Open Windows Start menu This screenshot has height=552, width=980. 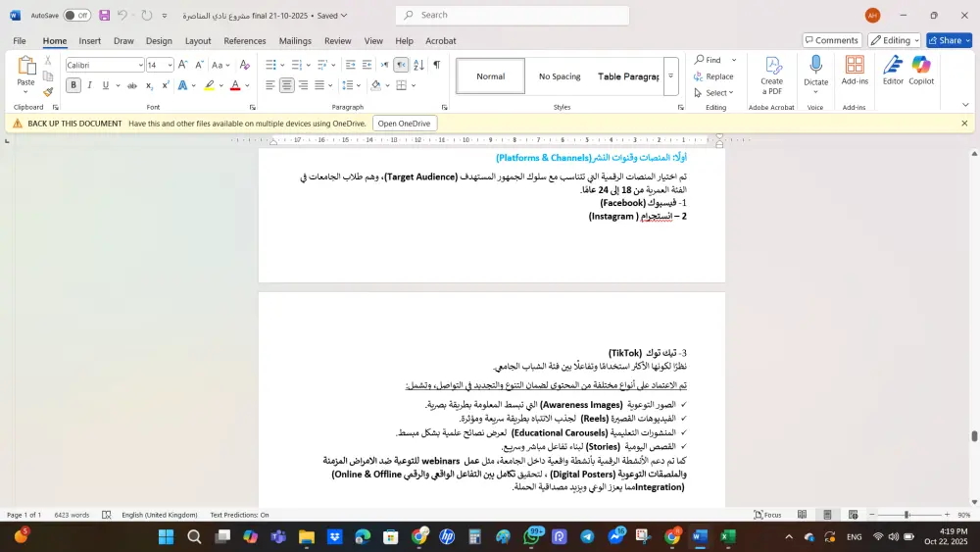166,536
